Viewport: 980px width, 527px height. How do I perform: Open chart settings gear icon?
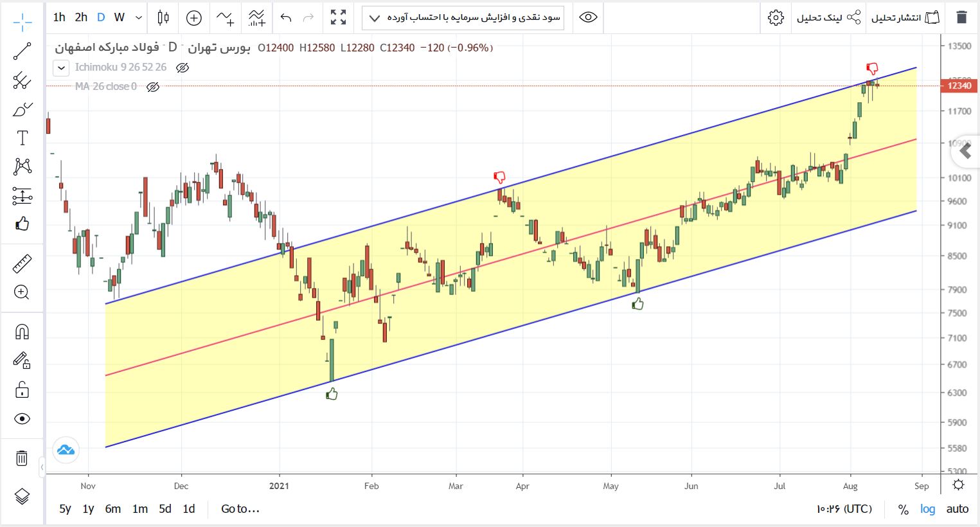click(776, 17)
